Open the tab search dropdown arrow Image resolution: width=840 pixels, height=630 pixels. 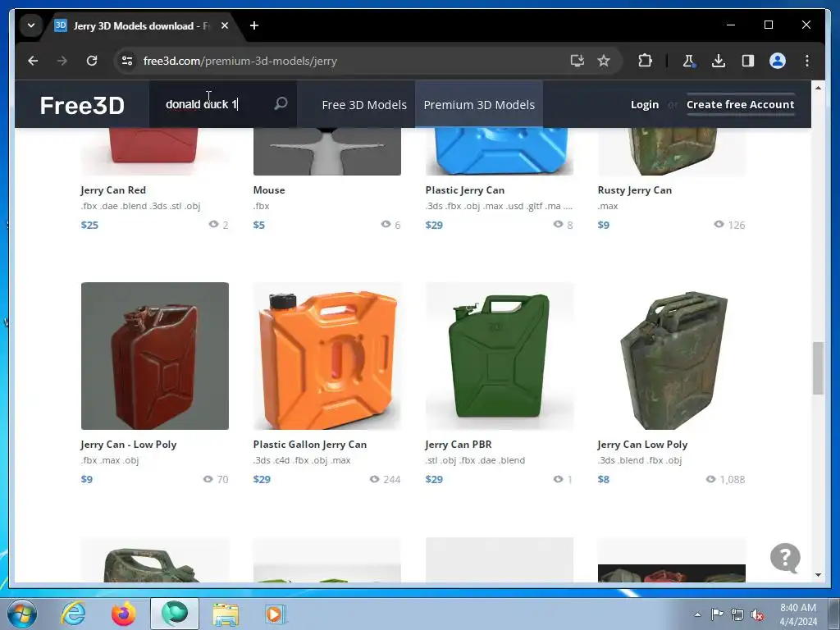31,25
